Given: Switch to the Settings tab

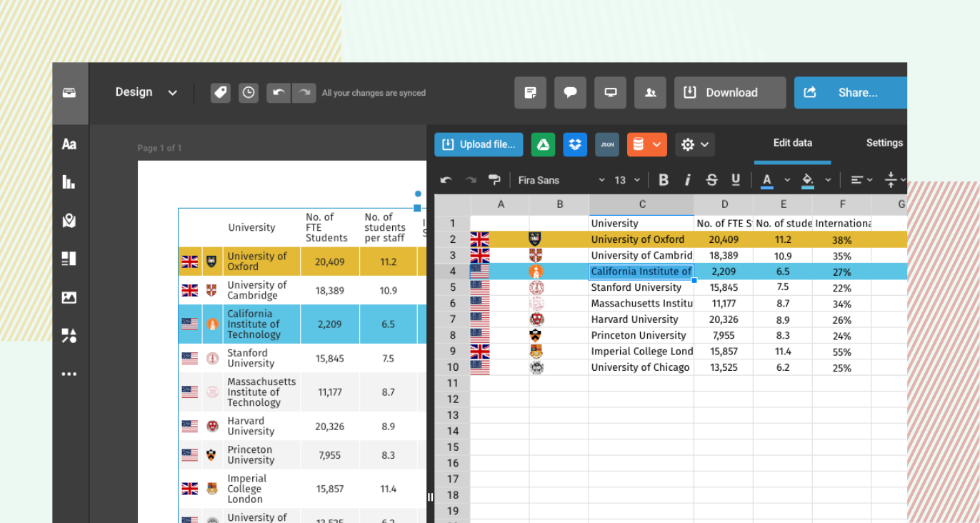Looking at the screenshot, I should [884, 143].
